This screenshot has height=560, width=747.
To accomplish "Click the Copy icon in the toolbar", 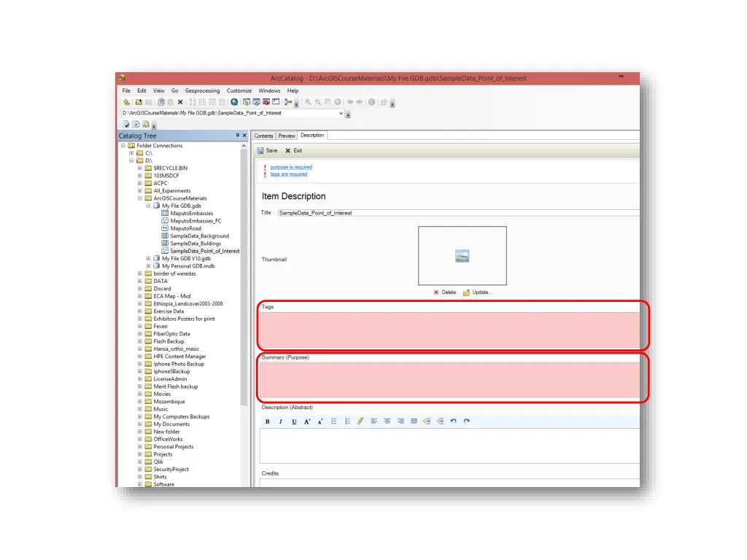I will (161, 102).
